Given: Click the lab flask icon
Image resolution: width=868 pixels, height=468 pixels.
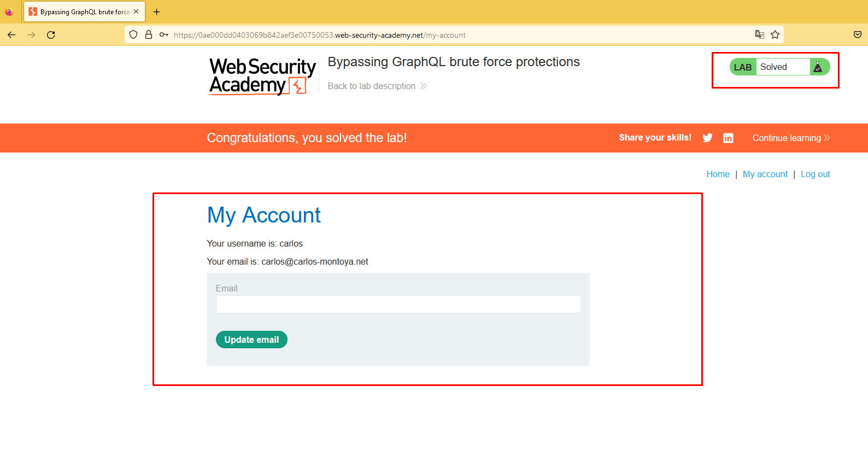Looking at the screenshot, I should point(818,67).
